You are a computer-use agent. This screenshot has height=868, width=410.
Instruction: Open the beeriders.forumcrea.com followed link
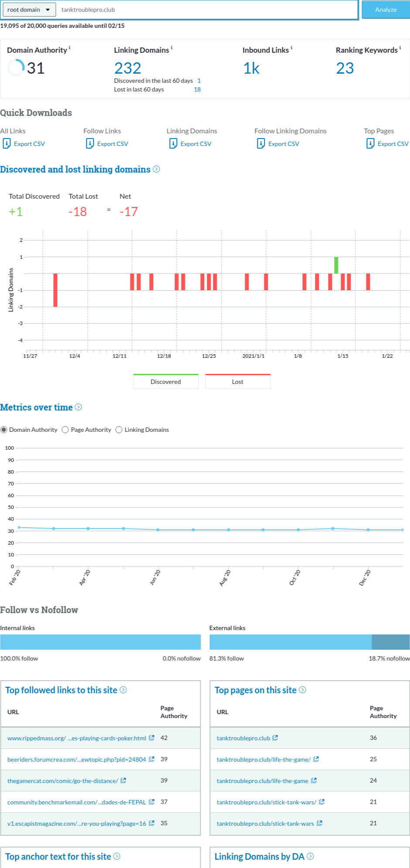[x=76, y=759]
